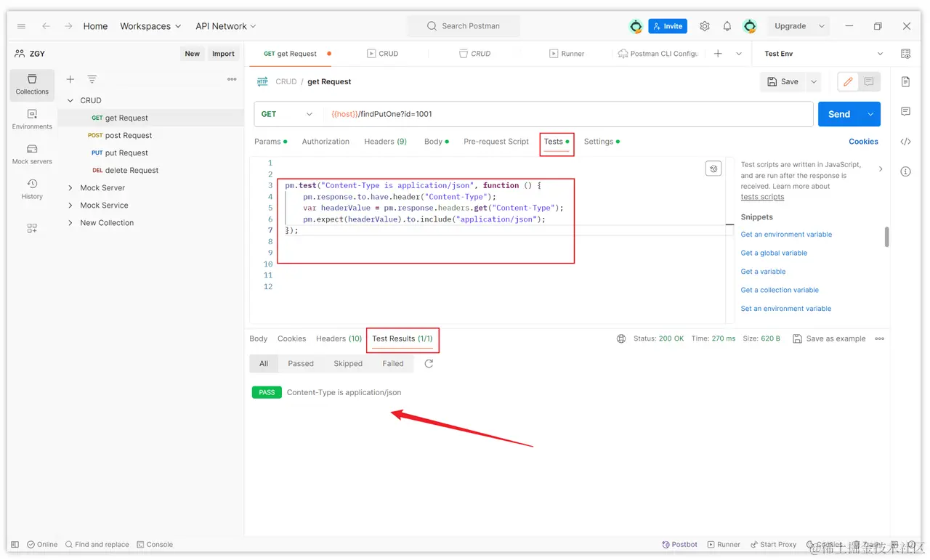Switch to edit mode pencil icon
Image resolution: width=930 pixels, height=560 pixels.
(x=848, y=82)
